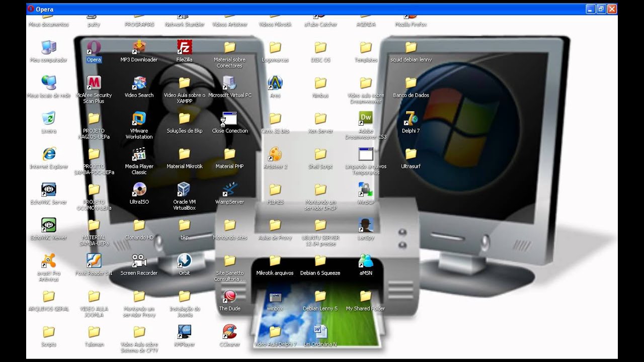Open Nimbus folder
644x362 pixels.
click(320, 83)
